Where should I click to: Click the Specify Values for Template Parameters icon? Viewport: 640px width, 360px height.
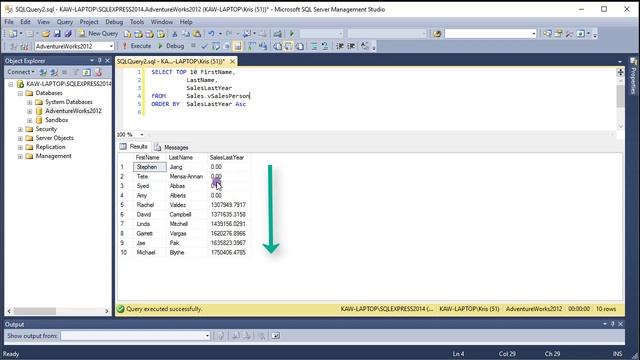pyautogui.click(x=364, y=46)
